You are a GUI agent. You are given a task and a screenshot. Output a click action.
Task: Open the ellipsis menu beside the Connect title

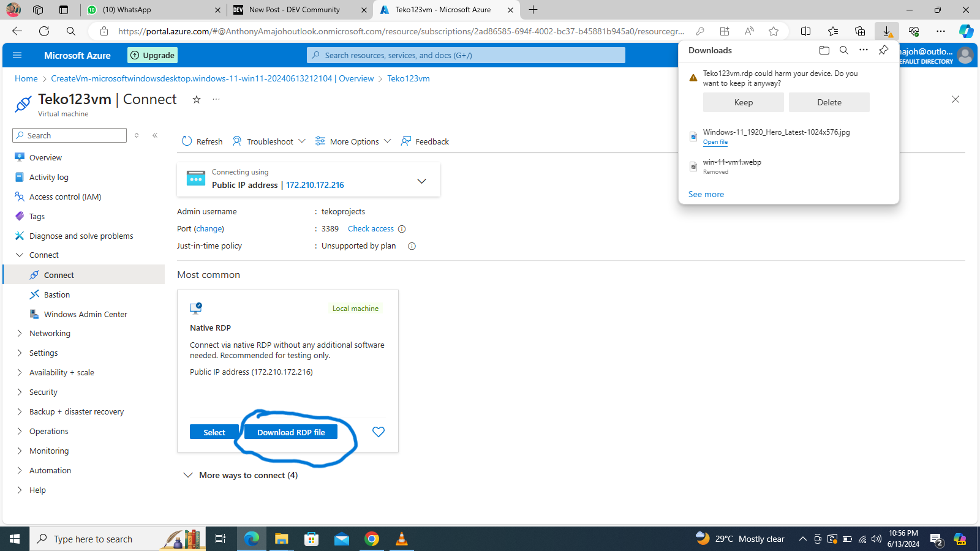pyautogui.click(x=216, y=99)
